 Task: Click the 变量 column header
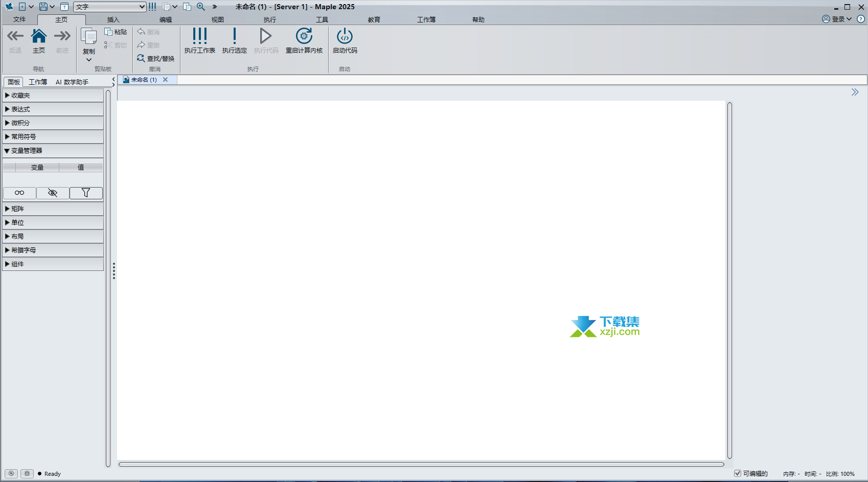coord(37,167)
